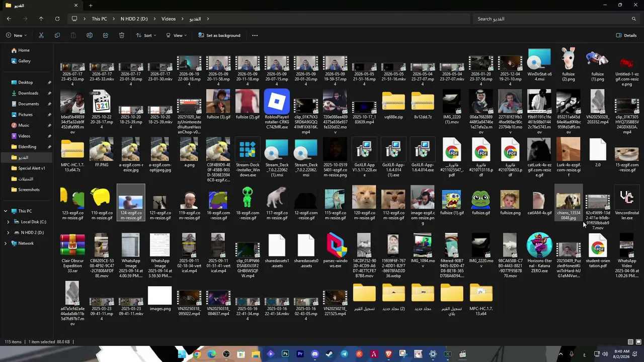Switch to large thumbnails layout in status bar
Viewport: 644px width, 362px height.
tap(637, 342)
